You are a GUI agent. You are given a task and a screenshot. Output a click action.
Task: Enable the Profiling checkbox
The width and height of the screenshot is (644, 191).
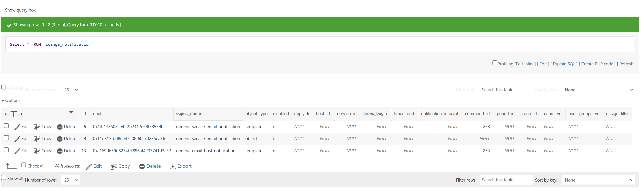tap(495, 63)
